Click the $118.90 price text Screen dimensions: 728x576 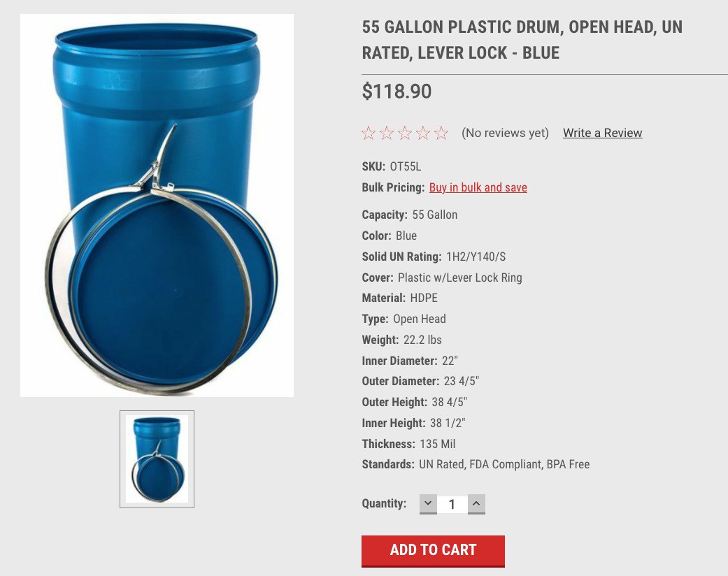click(x=397, y=91)
